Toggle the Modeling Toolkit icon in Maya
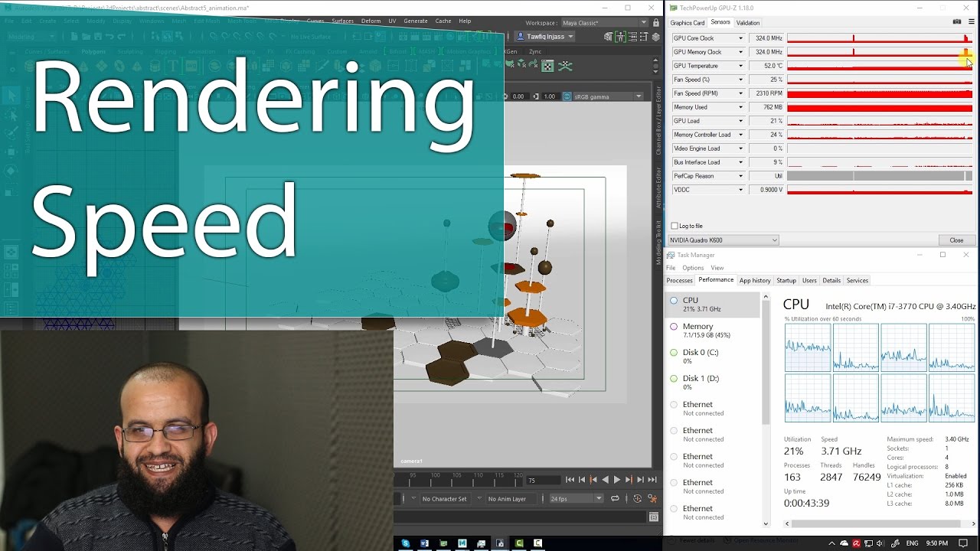980x551 pixels. point(608,37)
